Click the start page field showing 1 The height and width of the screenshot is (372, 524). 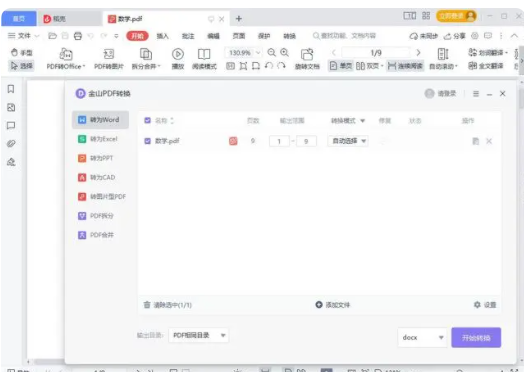(279, 141)
